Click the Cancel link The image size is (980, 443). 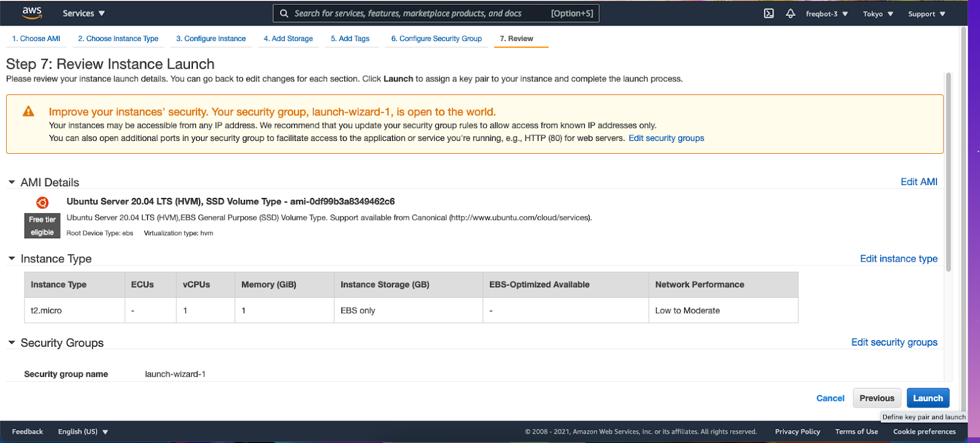[830, 398]
